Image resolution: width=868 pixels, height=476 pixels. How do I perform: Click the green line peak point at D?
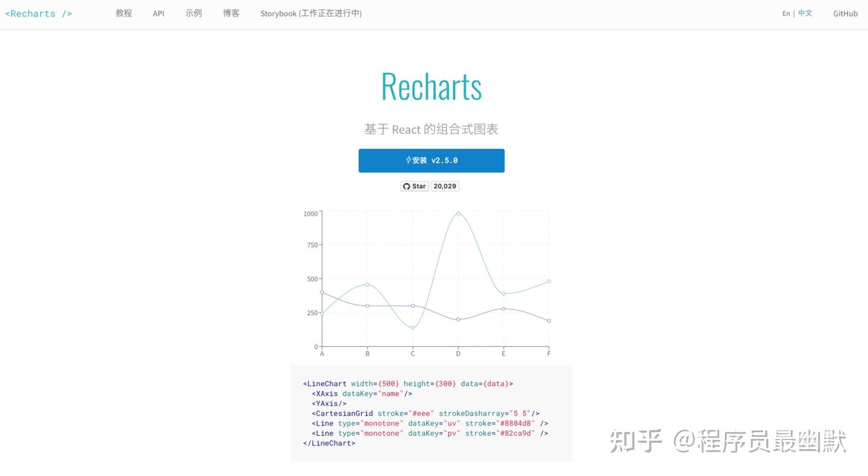point(458,213)
